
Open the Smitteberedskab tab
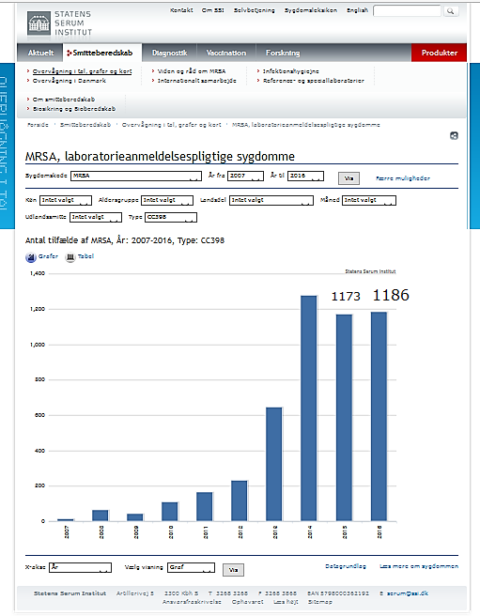tap(100, 53)
